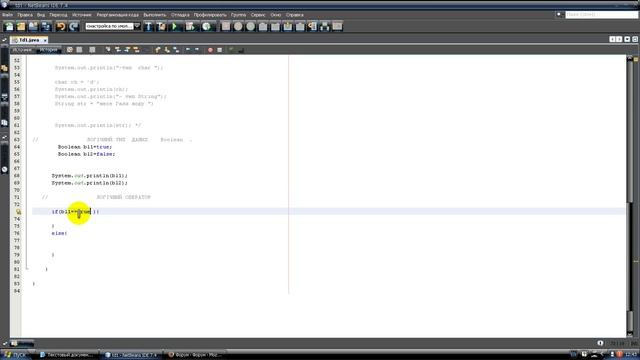Click Find Next Occurrence icon
Image resolution: width=640 pixels, height=360 pixels.
[127, 50]
